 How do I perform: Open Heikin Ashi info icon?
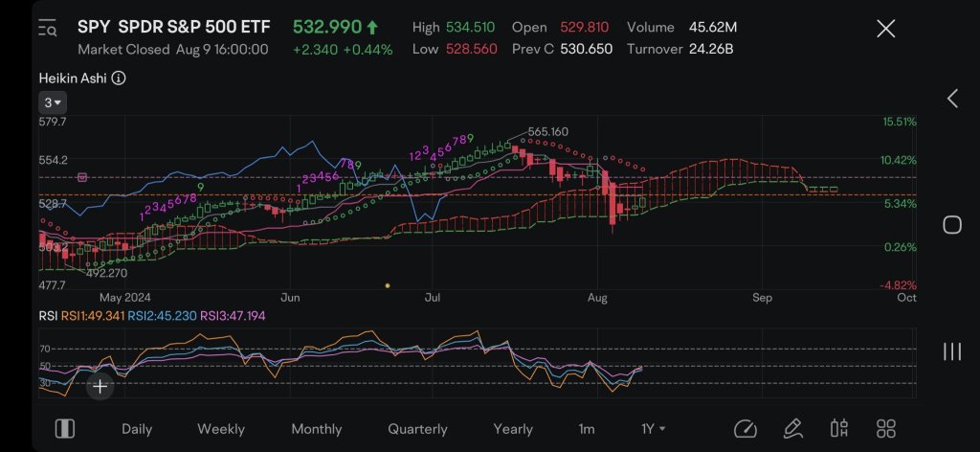pyautogui.click(x=119, y=79)
